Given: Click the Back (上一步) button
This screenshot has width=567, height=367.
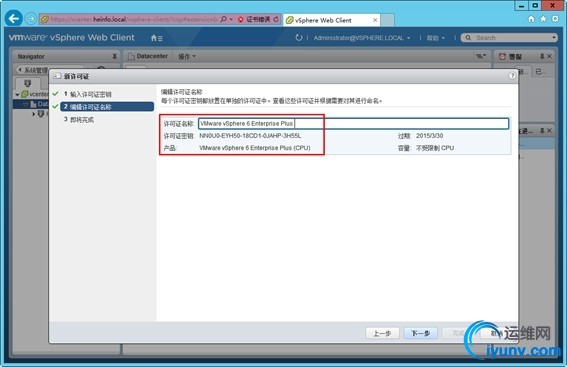Looking at the screenshot, I should 382,333.
